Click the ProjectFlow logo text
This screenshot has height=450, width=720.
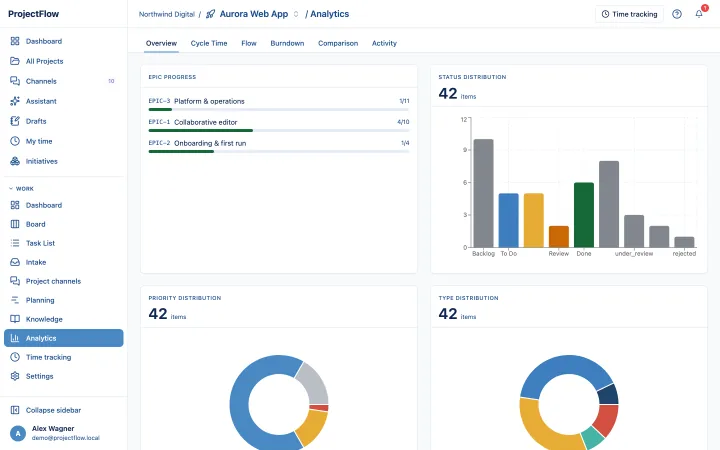pos(34,14)
